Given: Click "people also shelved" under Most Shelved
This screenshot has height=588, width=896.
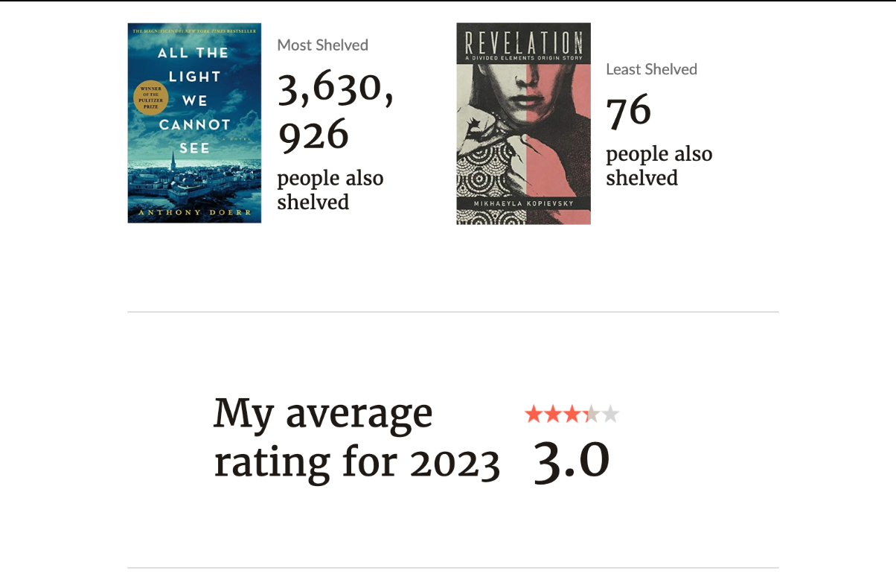Looking at the screenshot, I should [x=330, y=190].
